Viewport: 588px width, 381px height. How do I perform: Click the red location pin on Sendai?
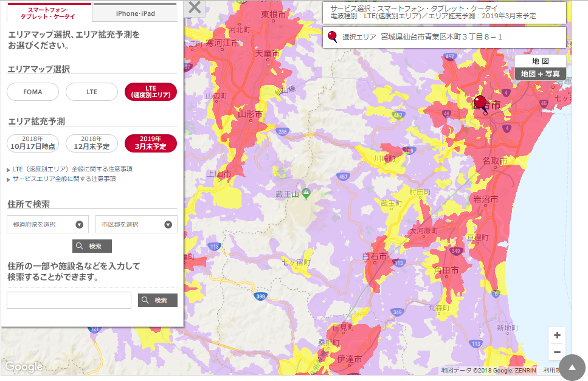coord(480,103)
